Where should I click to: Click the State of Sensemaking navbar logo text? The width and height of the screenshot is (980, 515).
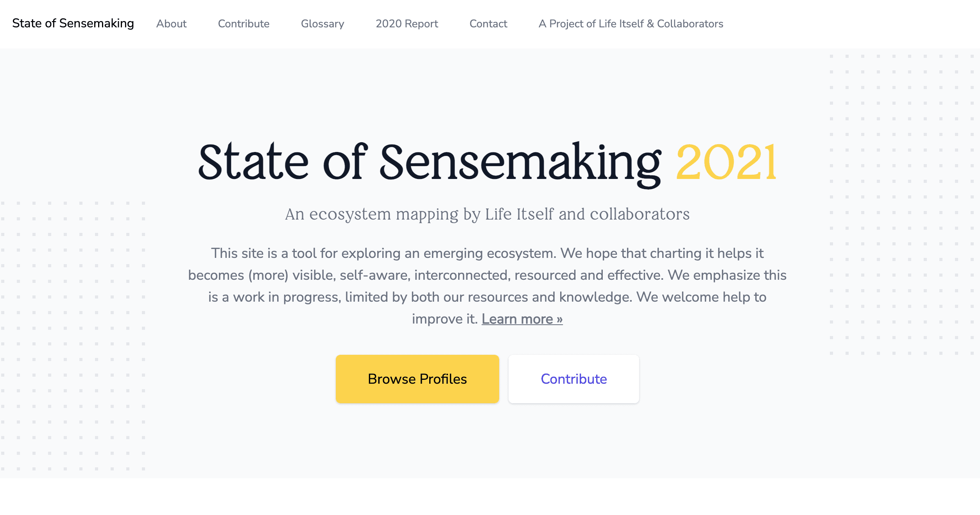[73, 23]
